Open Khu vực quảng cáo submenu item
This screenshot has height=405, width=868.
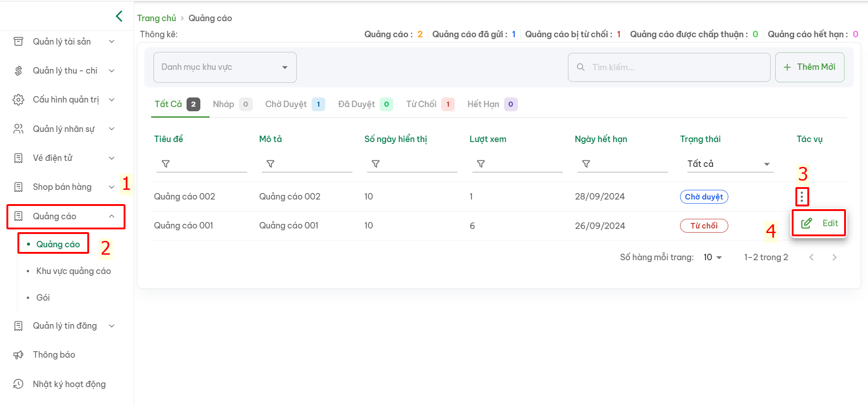click(x=74, y=271)
